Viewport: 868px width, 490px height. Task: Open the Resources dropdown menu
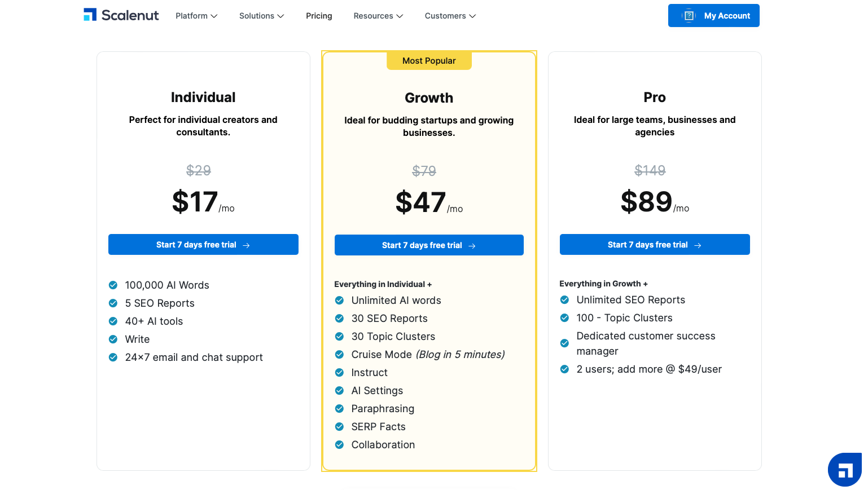(378, 16)
